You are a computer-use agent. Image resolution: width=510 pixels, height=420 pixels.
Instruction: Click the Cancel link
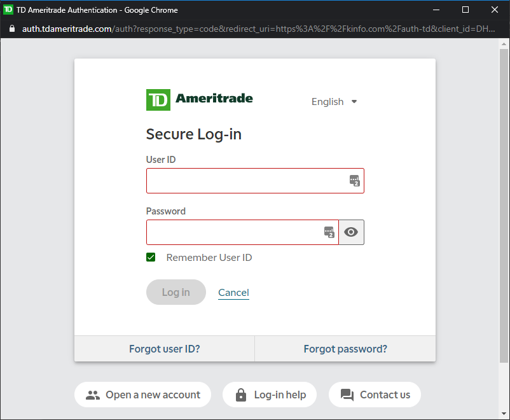click(x=233, y=292)
